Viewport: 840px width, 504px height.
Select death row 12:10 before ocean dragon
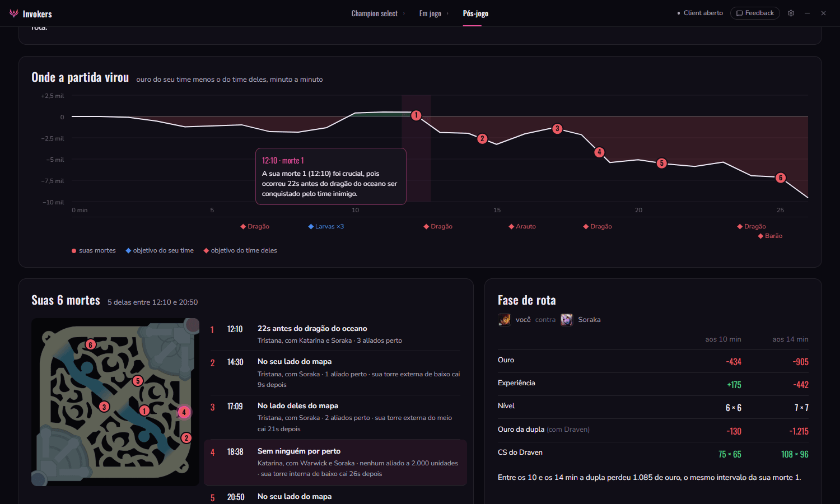tap(335, 334)
